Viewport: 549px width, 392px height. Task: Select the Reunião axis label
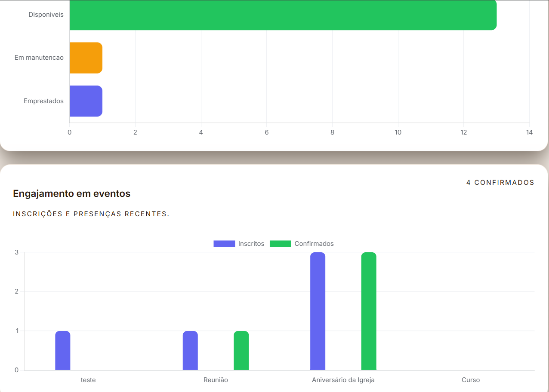coord(216,380)
